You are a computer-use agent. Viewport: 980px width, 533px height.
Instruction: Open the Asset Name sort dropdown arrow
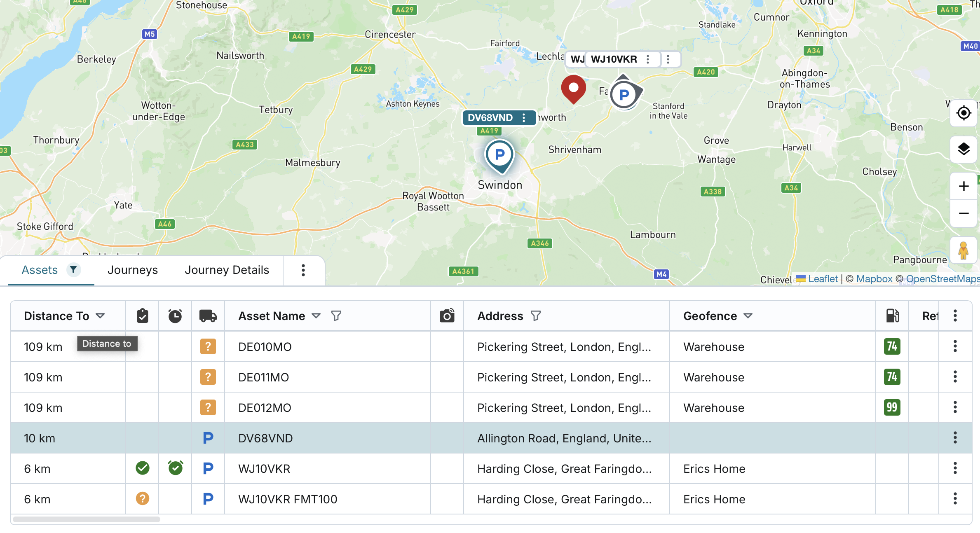point(316,316)
